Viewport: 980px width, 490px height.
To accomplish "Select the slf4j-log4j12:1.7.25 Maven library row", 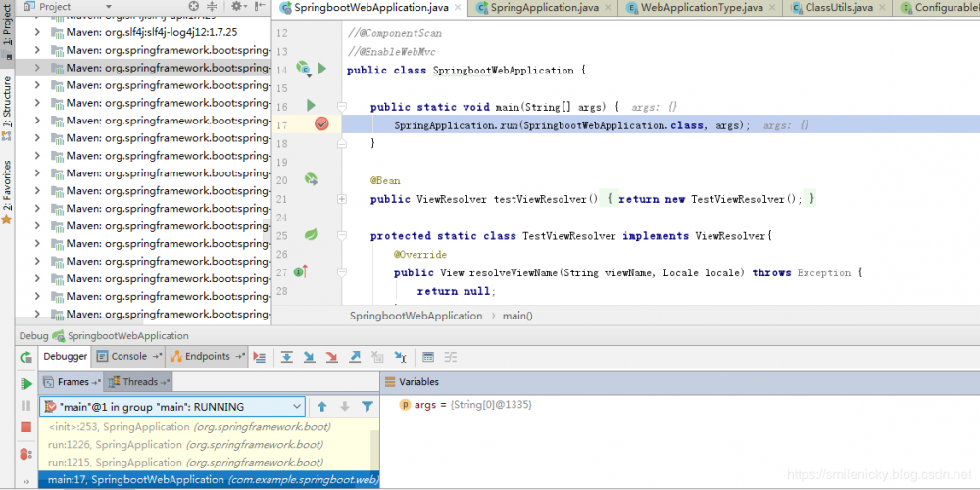I will (143, 32).
